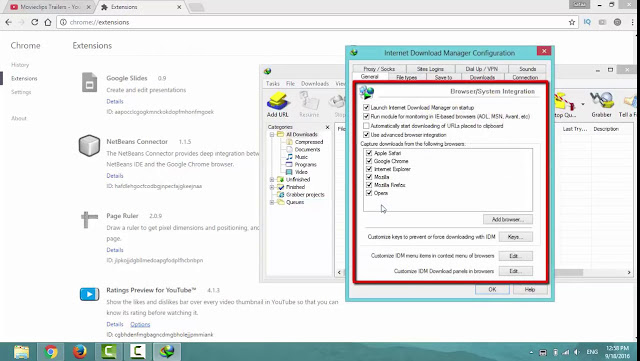Toggle Run module for monitoring in IE-based browsers
The height and width of the screenshot is (361, 640).
pos(366,116)
